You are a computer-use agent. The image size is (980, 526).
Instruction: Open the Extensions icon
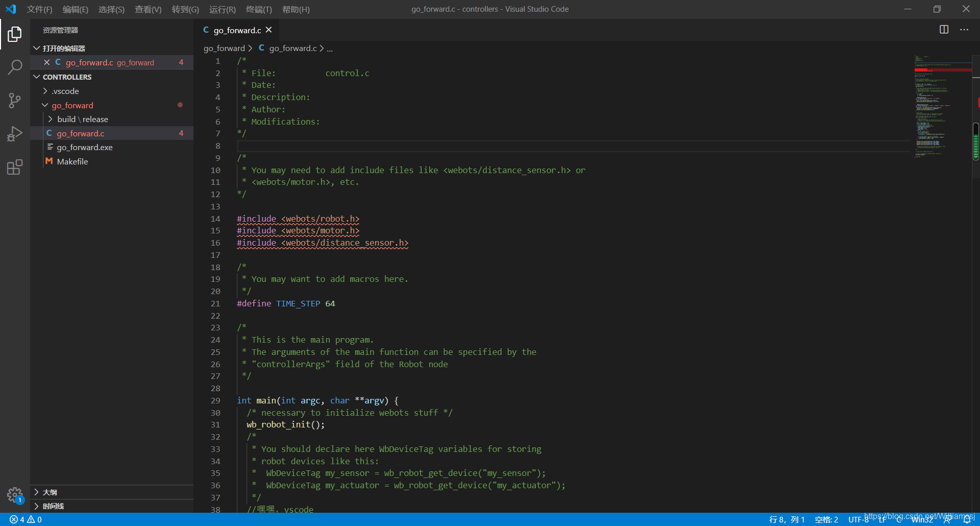click(15, 167)
